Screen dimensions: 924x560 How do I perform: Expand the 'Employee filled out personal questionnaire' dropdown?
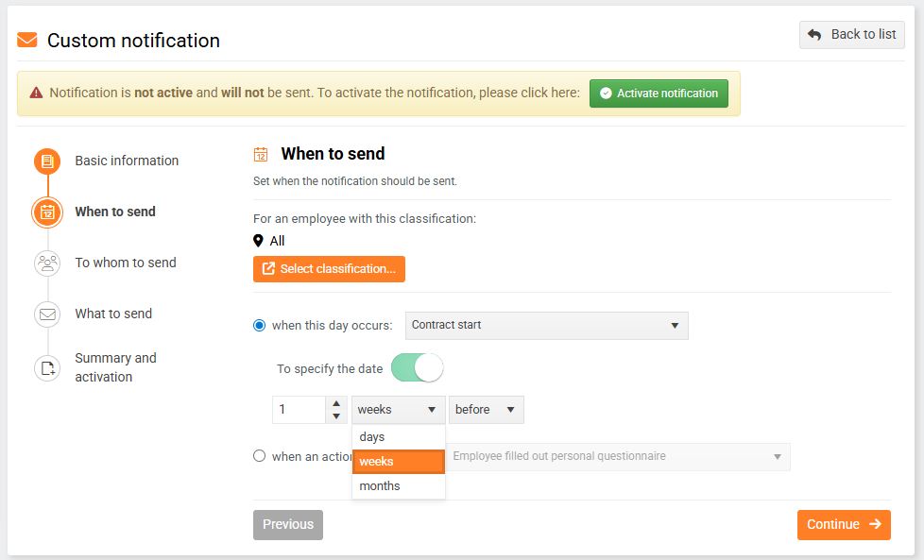(618, 457)
